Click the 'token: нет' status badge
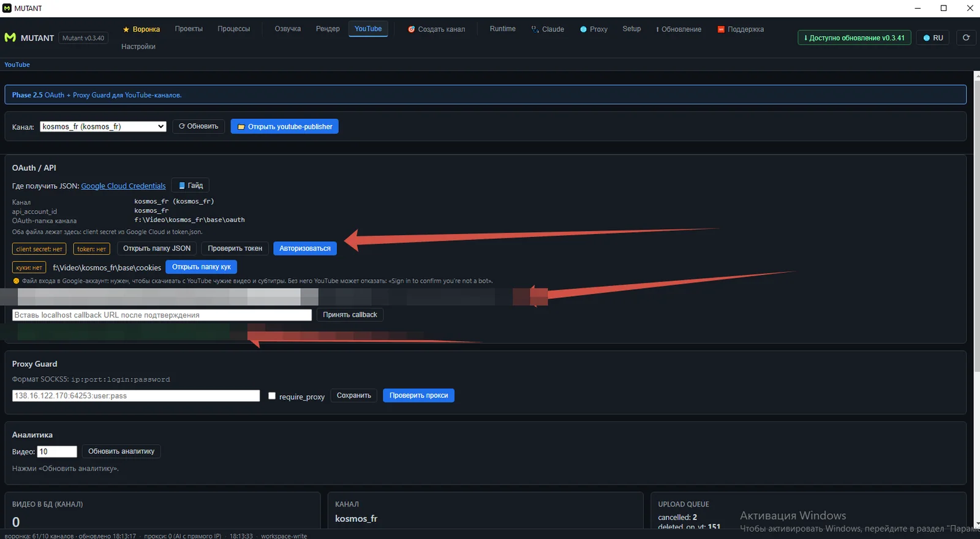 click(92, 249)
